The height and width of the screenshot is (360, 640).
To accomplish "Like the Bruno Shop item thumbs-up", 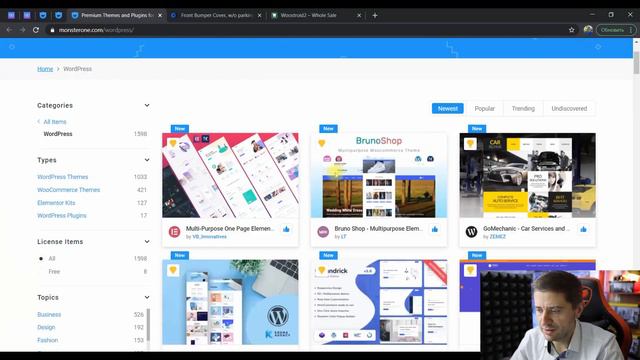I will [x=435, y=229].
